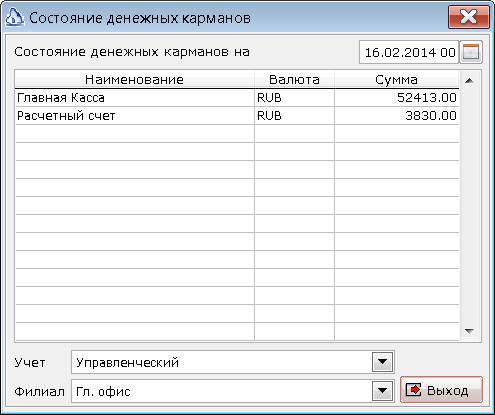Click the RUB cell for Главная Касса
The height and width of the screenshot is (415, 495).
click(x=294, y=98)
